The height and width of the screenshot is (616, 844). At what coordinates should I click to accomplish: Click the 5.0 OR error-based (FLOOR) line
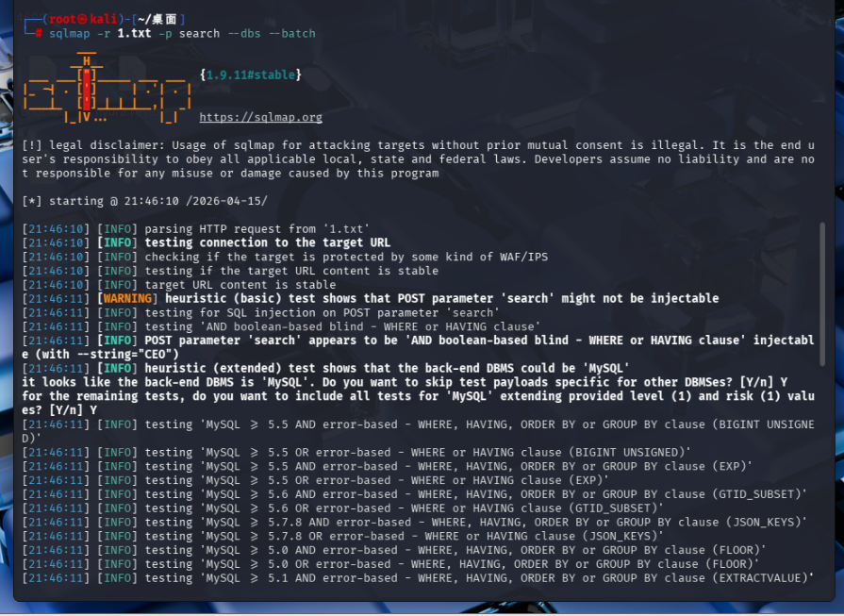pos(390,564)
